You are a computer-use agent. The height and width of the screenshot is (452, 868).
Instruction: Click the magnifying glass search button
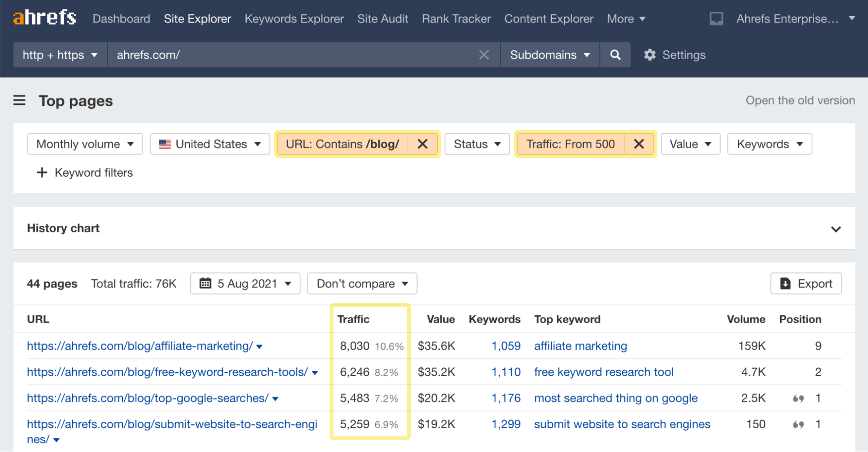615,55
